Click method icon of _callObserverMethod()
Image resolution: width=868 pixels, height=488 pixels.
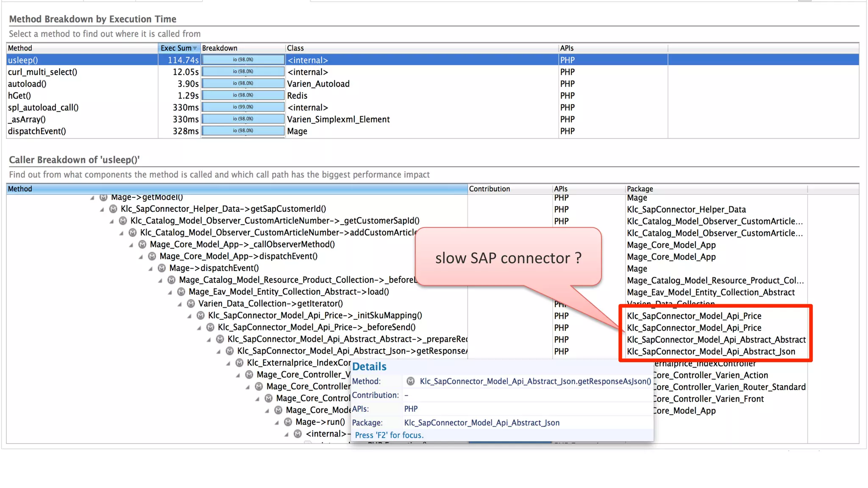pyautogui.click(x=142, y=244)
